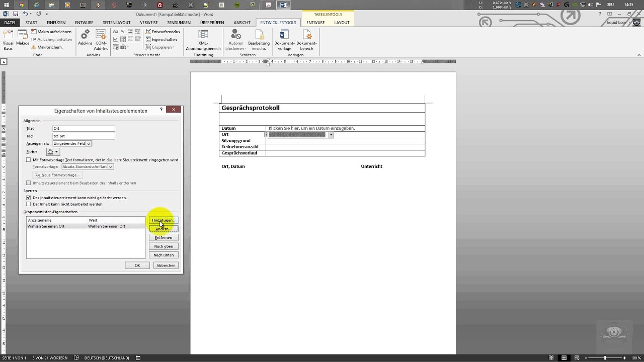This screenshot has height=362, width=644.
Task: Open the XML-Zuordnungsbereich pane
Action: pos(203,39)
